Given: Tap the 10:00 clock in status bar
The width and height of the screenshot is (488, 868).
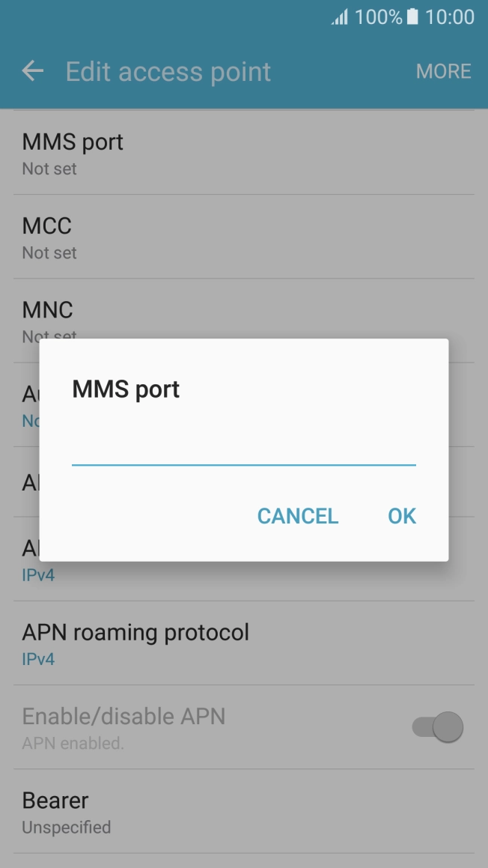Looking at the screenshot, I should click(x=450, y=17).
